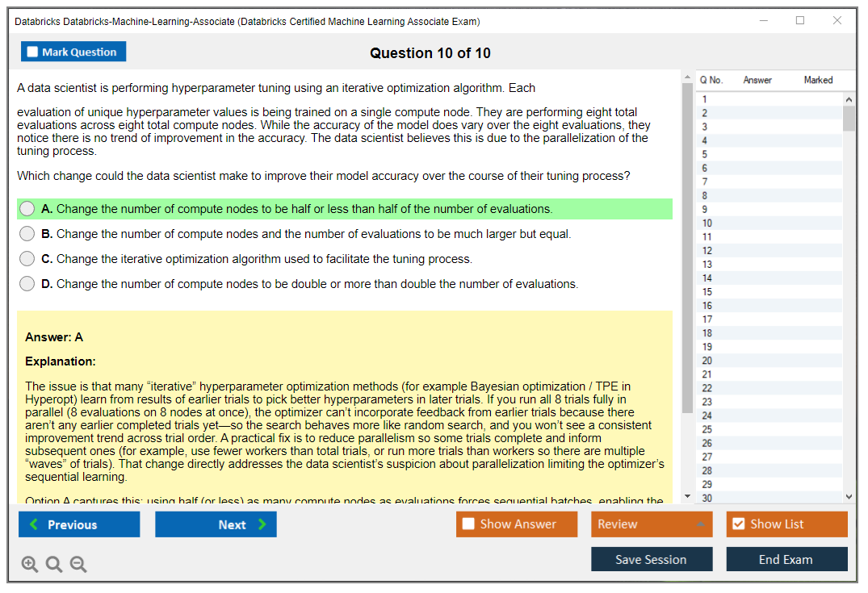This screenshot has width=868, height=593.
Task: Click the up arrow of the question list scrollbar
Action: point(849,98)
